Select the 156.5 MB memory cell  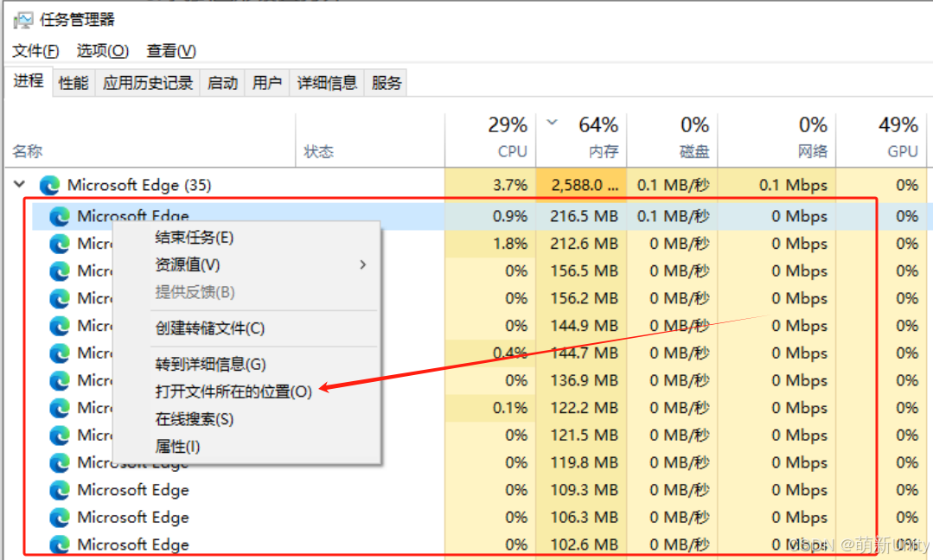click(581, 271)
